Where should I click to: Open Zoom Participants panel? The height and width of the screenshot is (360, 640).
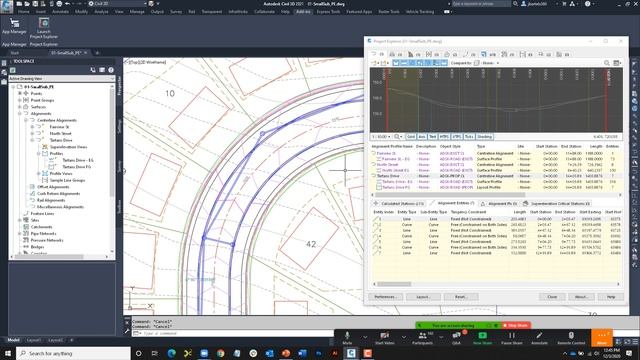tap(422, 338)
